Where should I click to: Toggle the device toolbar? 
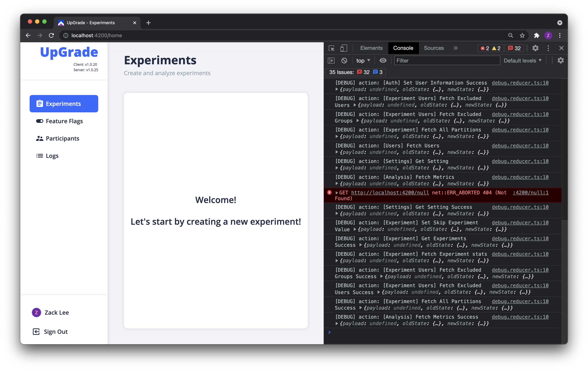click(343, 48)
